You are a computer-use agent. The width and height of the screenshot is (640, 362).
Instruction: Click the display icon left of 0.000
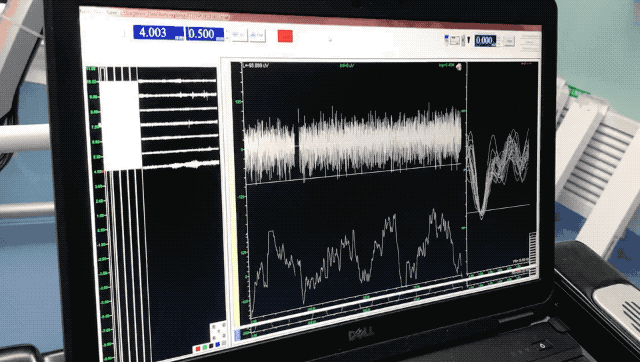point(454,40)
